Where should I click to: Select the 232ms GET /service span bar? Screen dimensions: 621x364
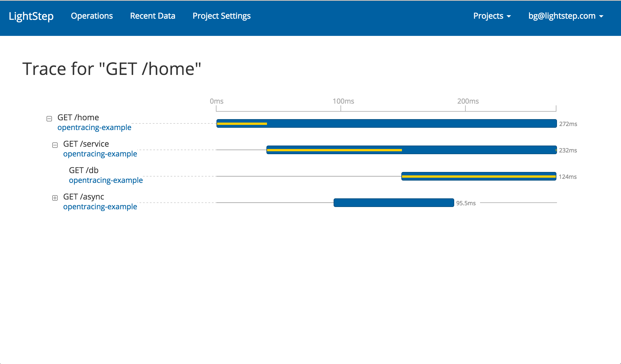(411, 150)
